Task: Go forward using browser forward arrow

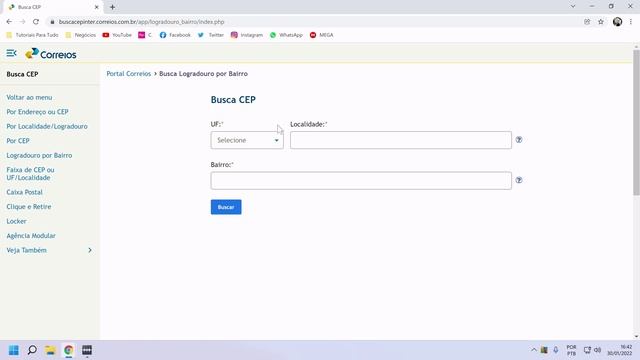Action: click(x=22, y=22)
